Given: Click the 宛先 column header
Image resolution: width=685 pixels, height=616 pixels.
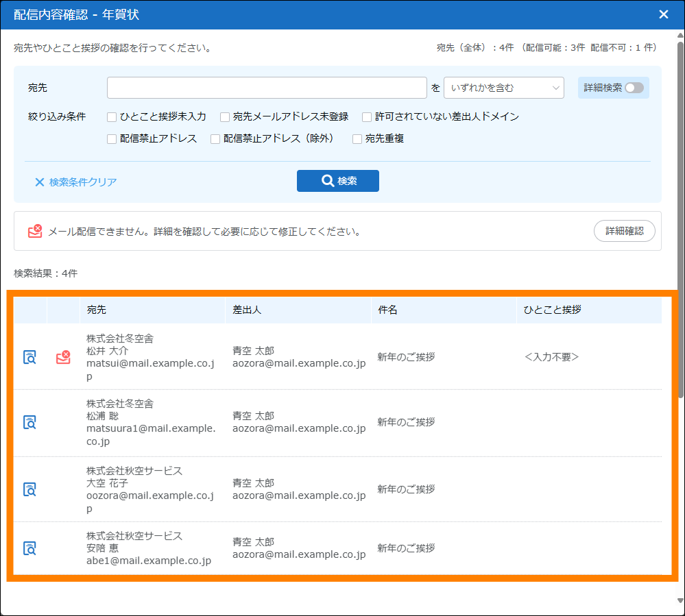Looking at the screenshot, I should click(97, 310).
